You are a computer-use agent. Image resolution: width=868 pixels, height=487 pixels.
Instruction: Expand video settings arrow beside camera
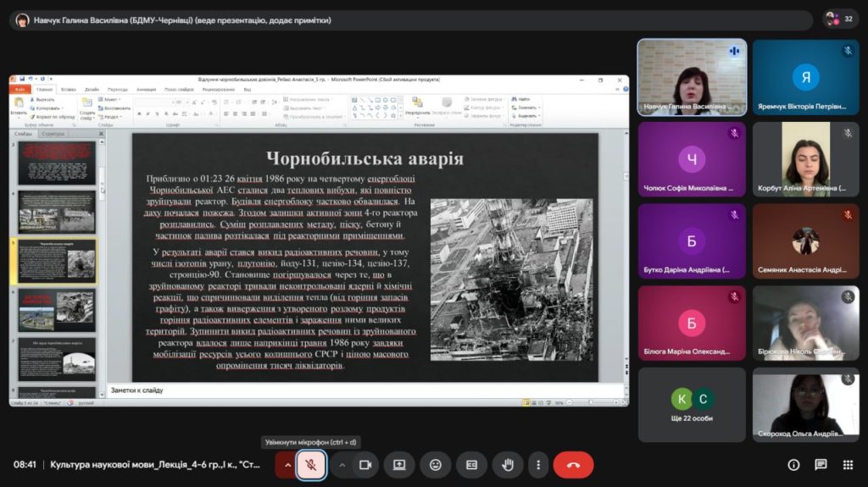342,465
